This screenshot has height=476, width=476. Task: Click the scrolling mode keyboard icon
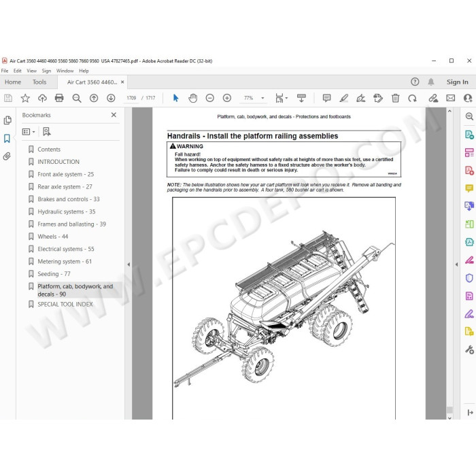[x=301, y=98]
